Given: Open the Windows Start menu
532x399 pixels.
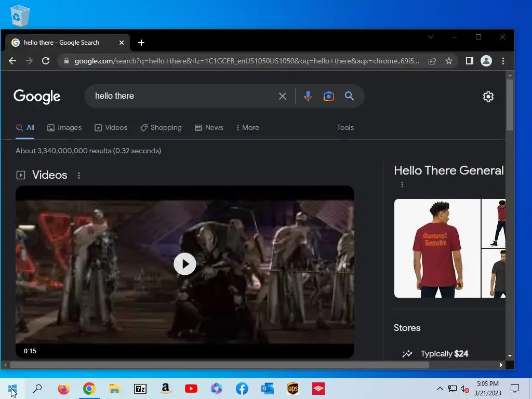Looking at the screenshot, I should coord(12,389).
